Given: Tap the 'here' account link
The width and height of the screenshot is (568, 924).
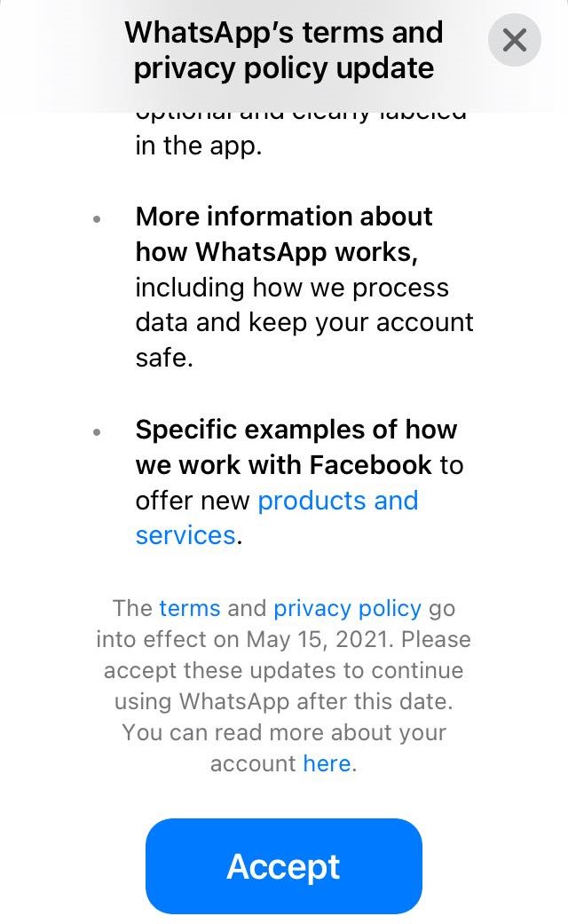Looking at the screenshot, I should [x=327, y=763].
